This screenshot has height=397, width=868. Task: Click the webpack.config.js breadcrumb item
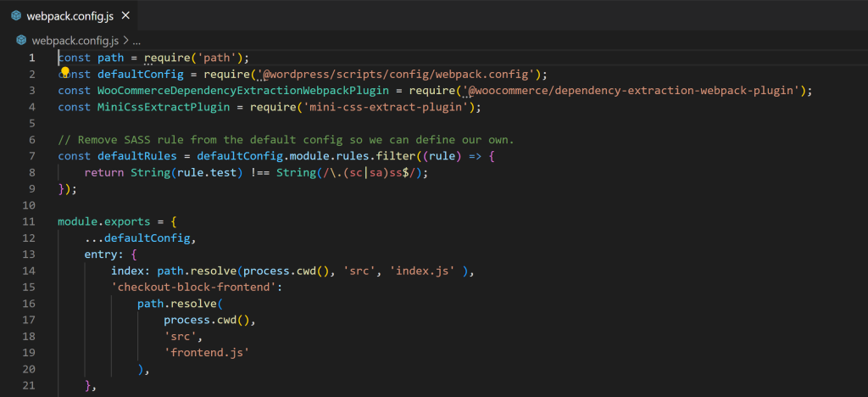pyautogui.click(x=75, y=41)
